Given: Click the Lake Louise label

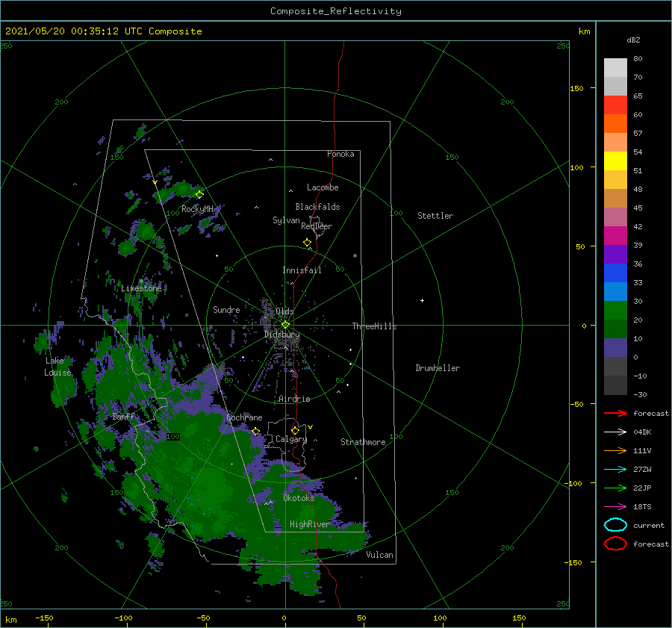Looking at the screenshot, I should tap(57, 367).
